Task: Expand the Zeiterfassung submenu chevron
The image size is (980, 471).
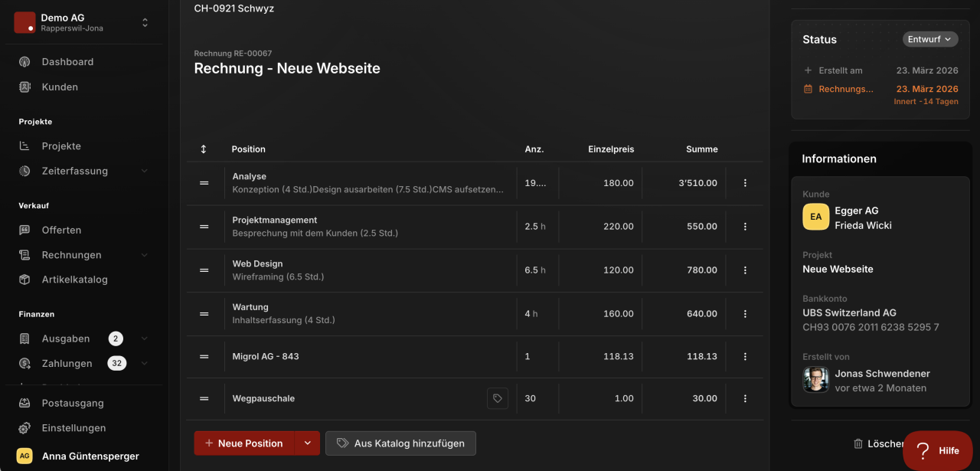Action: pos(145,171)
